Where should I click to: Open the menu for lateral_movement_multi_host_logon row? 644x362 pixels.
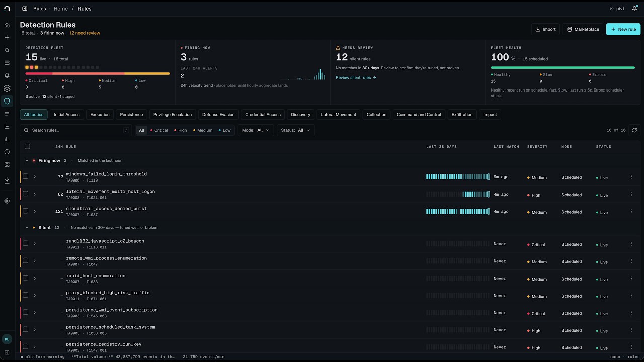pyautogui.click(x=631, y=194)
